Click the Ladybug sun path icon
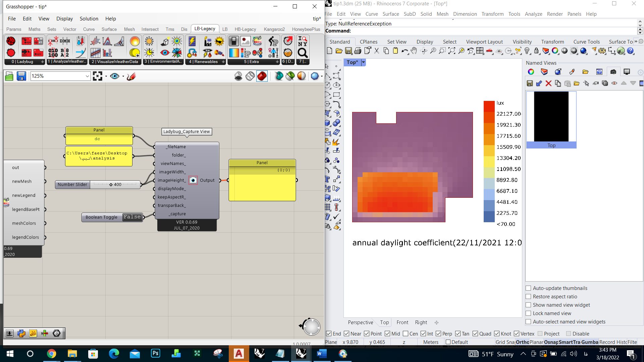This screenshot has width=644, height=362. pos(149,41)
